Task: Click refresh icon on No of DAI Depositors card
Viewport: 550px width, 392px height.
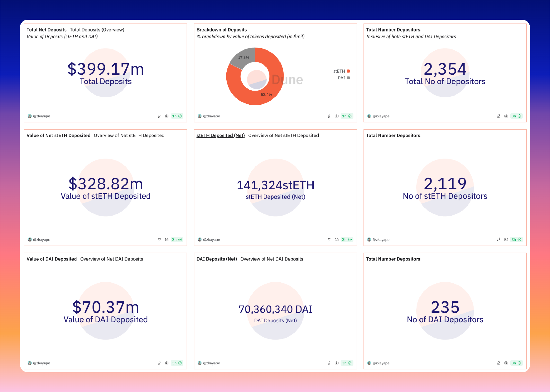Action: coord(499,363)
